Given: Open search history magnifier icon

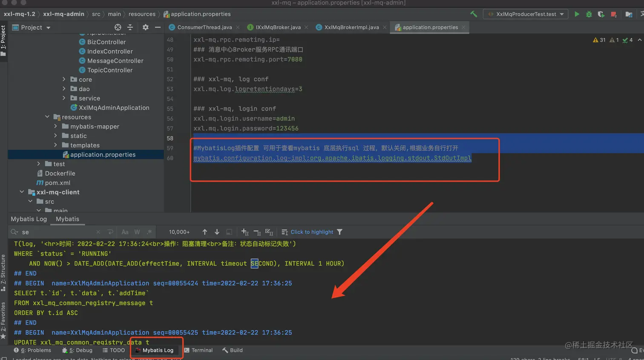Looking at the screenshot, I should [14, 232].
